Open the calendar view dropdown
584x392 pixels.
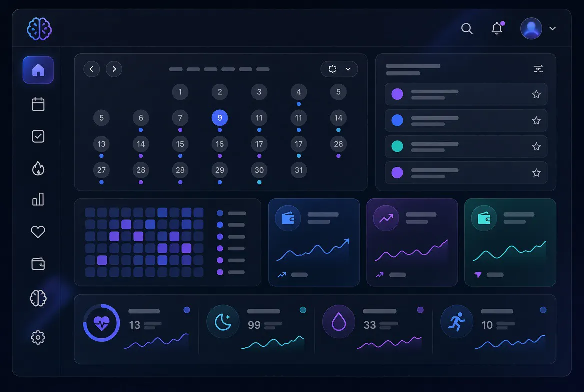pos(339,69)
